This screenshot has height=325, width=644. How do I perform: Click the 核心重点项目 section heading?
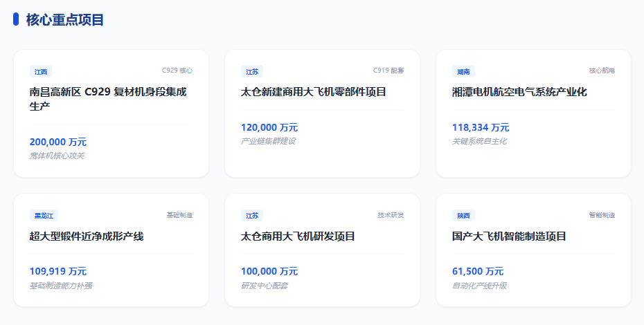[65, 19]
